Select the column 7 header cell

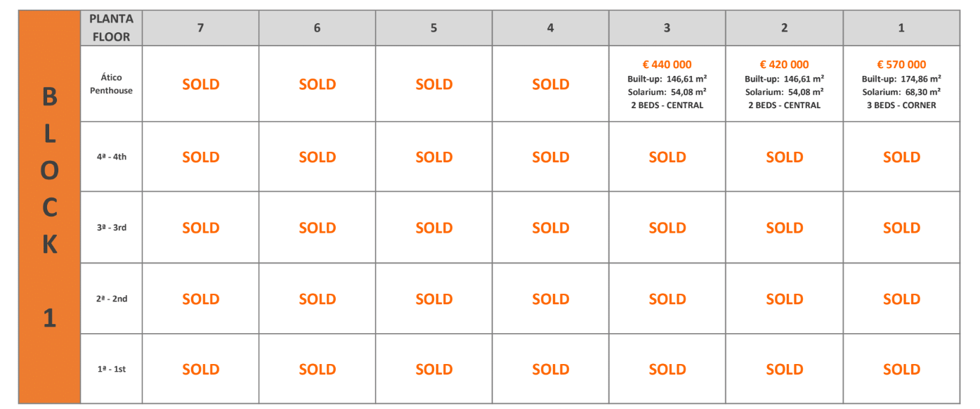[201, 28]
